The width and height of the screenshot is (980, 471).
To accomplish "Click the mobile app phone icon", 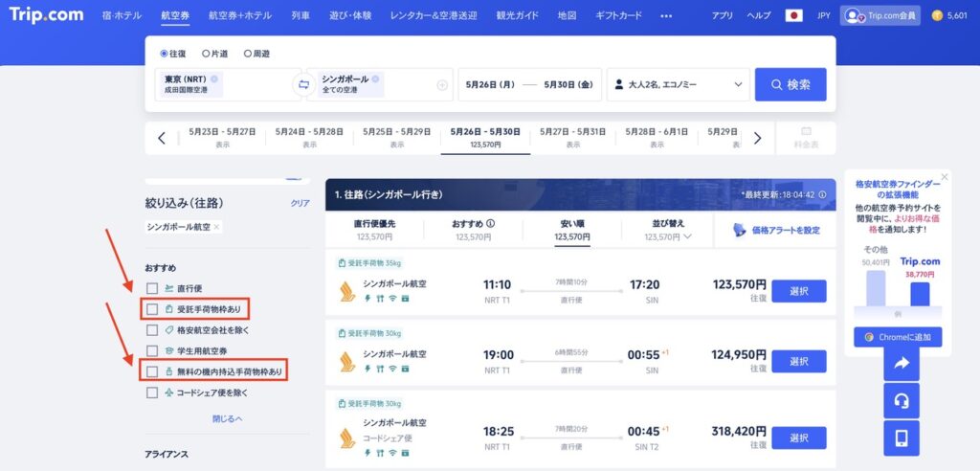I will pyautogui.click(x=900, y=438).
